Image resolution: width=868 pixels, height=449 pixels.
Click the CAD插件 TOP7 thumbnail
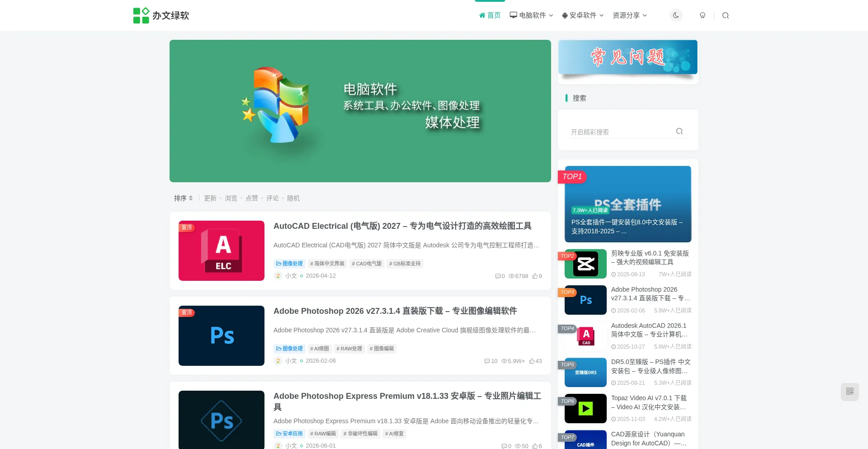585,440
